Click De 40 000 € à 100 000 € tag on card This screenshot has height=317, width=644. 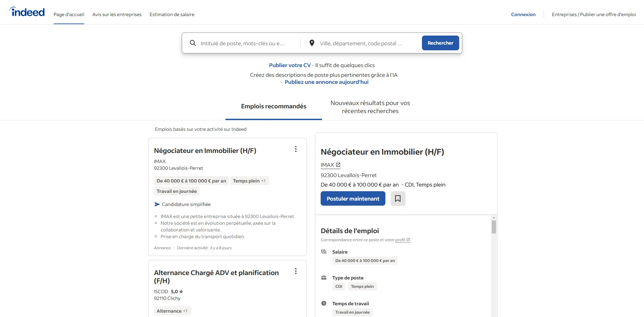(191, 181)
